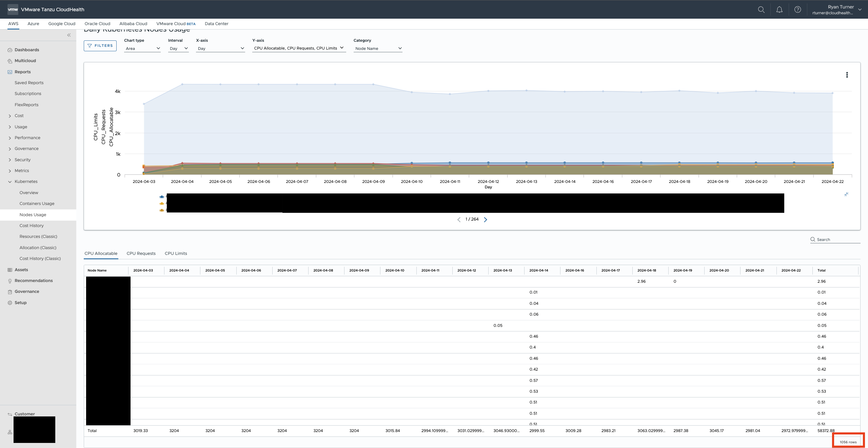Image resolution: width=868 pixels, height=448 pixels.
Task: Sort by the Total column header
Action: [x=821, y=270]
